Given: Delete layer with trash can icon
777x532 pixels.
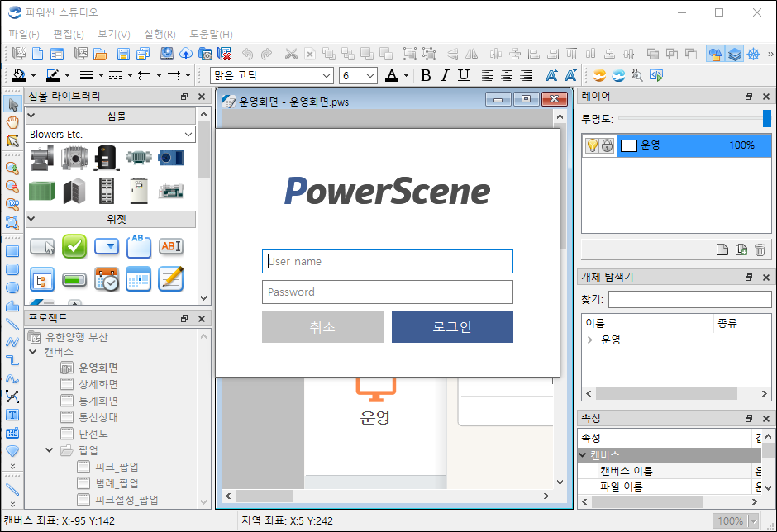Looking at the screenshot, I should pos(760,249).
